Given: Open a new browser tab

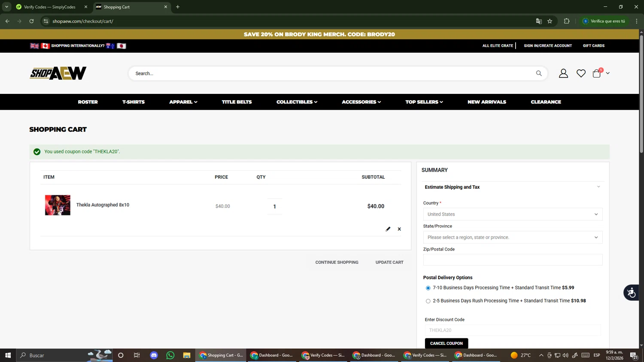Looking at the screenshot, I should [x=178, y=7].
